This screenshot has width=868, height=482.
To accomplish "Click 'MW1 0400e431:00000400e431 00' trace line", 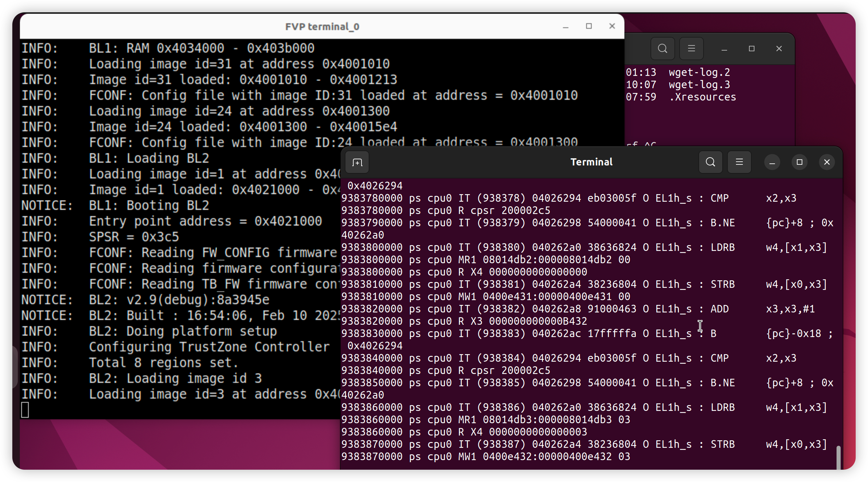I will 486,296.
